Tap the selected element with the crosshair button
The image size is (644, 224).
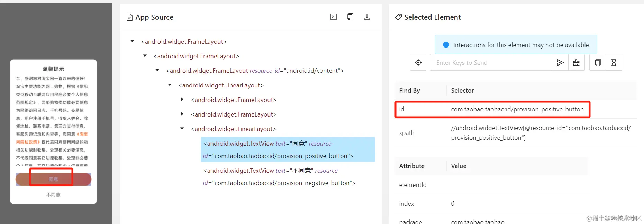[x=418, y=62]
